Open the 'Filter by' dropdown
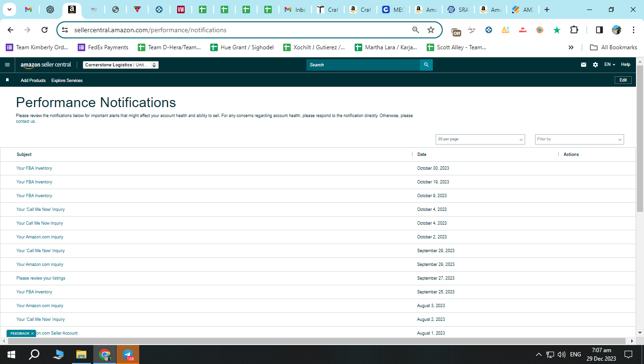The image size is (644, 364). [x=580, y=139]
